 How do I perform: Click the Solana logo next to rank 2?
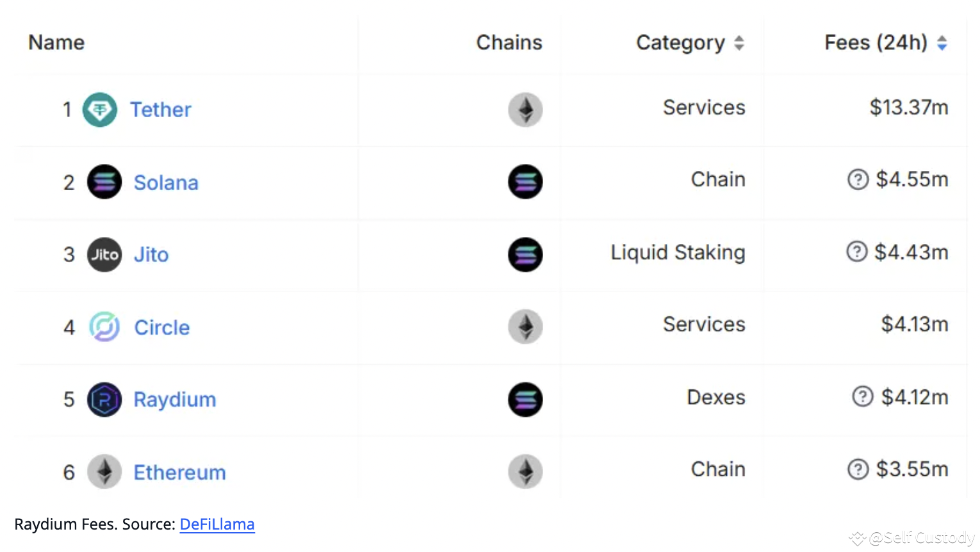(x=104, y=182)
